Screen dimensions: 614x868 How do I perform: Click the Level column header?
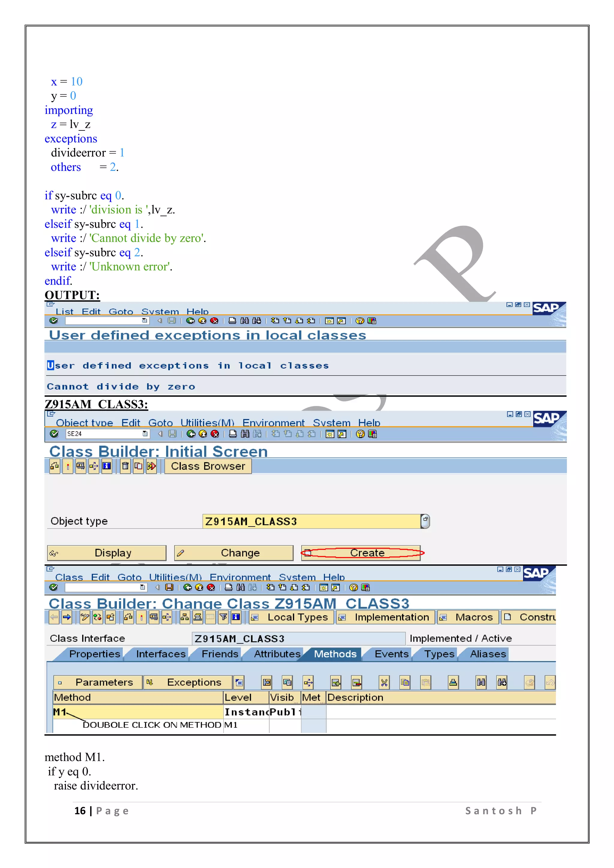pos(246,697)
